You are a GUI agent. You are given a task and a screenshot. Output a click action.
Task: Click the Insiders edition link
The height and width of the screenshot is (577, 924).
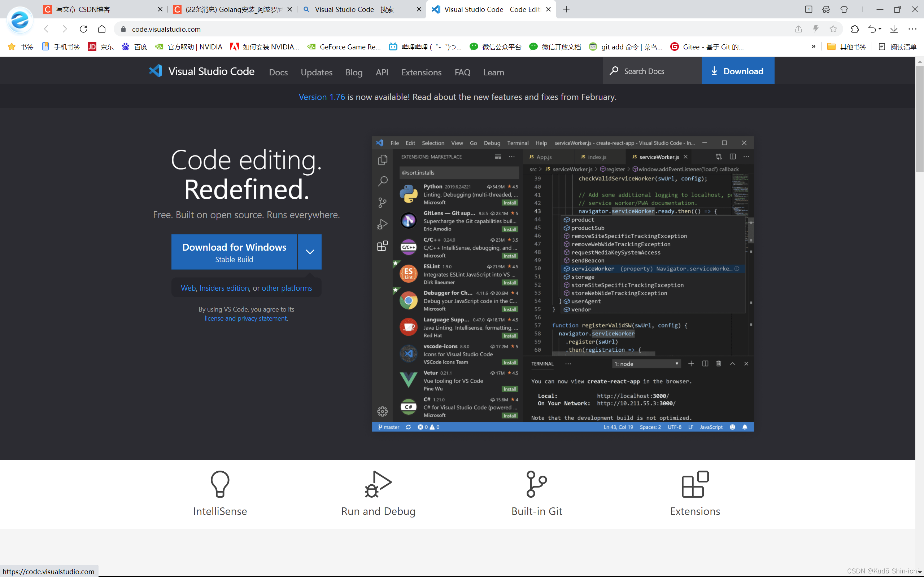point(224,288)
